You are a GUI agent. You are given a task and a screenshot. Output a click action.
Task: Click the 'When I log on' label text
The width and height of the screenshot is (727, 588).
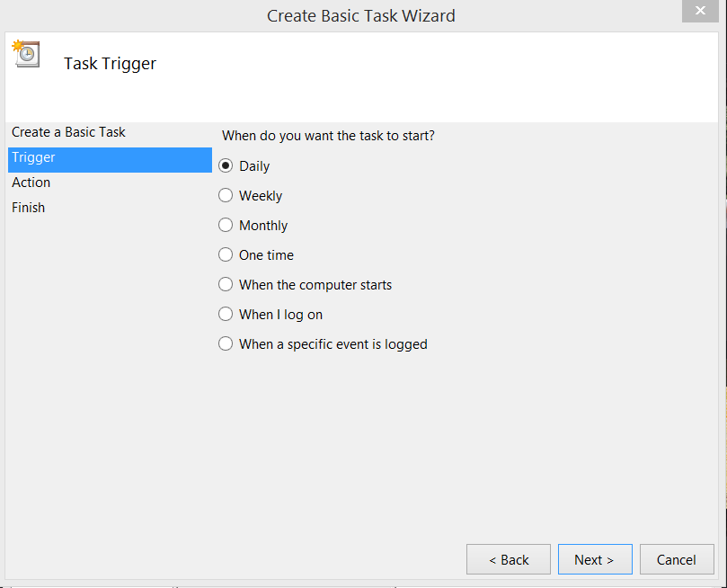coord(280,315)
